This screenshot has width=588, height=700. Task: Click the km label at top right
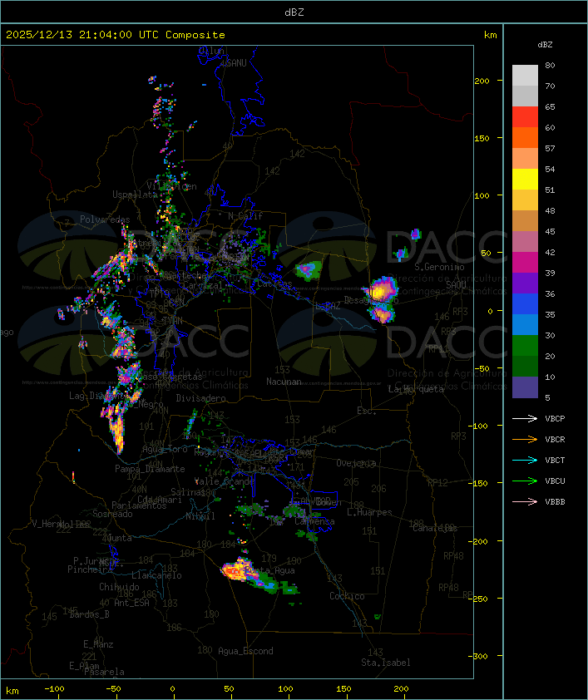[x=490, y=35]
